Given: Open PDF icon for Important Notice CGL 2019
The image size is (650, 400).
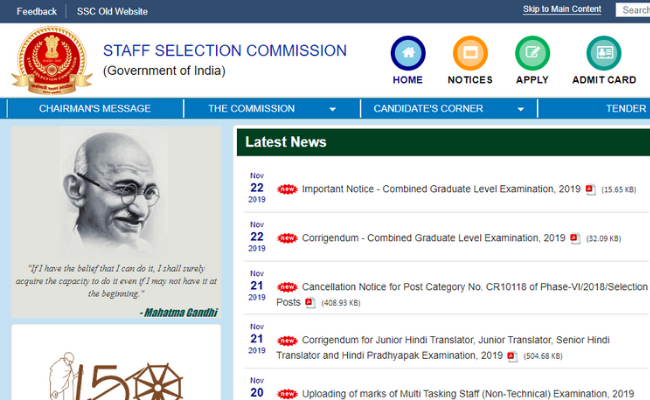Looking at the screenshot, I should click(x=590, y=189).
